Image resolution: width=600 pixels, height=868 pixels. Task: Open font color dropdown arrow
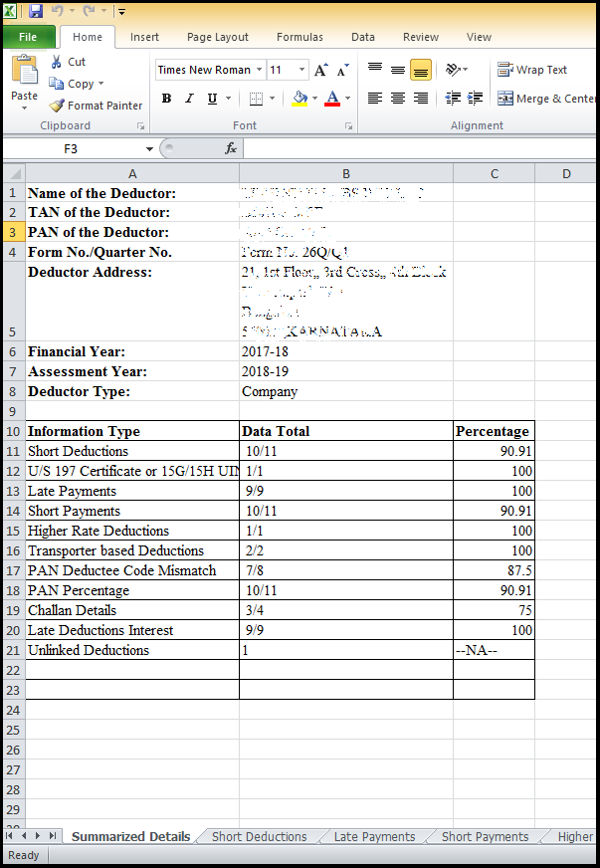coord(347,99)
